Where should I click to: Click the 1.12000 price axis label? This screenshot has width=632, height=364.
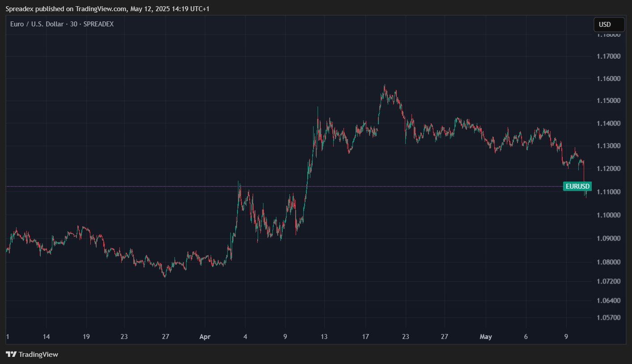608,169
